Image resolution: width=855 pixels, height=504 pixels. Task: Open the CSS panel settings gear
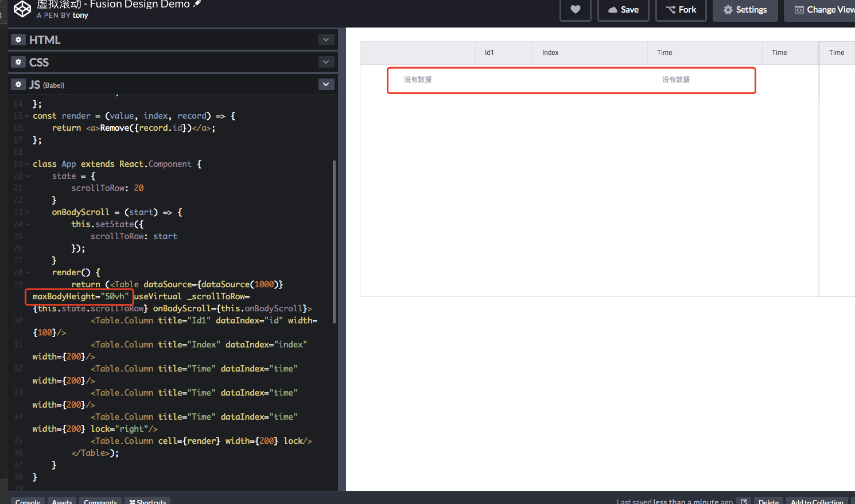[x=18, y=62]
